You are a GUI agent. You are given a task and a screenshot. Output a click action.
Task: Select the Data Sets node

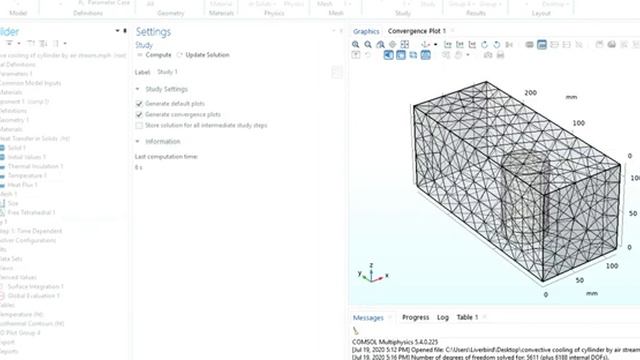pos(11,259)
